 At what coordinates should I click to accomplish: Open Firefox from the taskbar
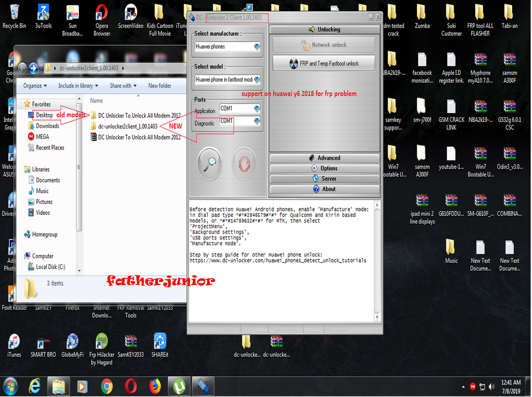click(155, 387)
